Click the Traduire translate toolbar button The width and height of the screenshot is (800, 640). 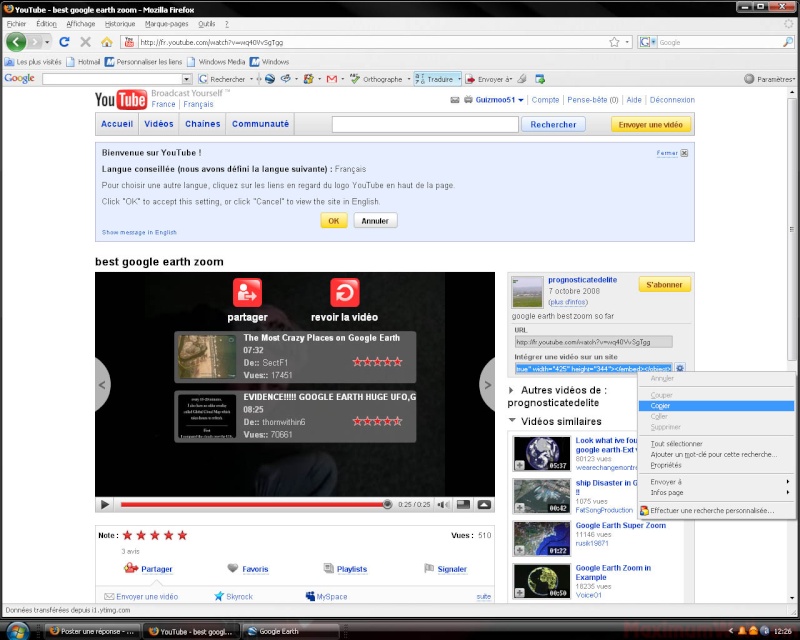[x=435, y=79]
